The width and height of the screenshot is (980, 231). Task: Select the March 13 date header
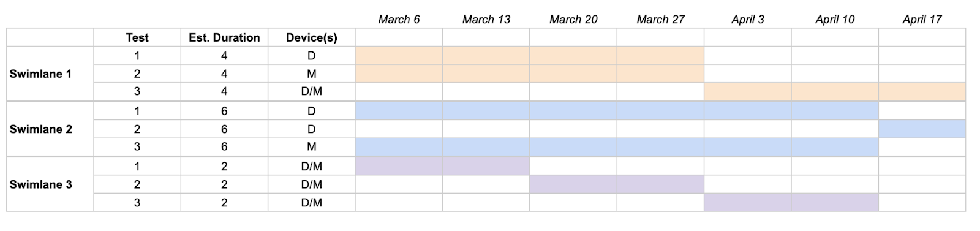(486, 19)
